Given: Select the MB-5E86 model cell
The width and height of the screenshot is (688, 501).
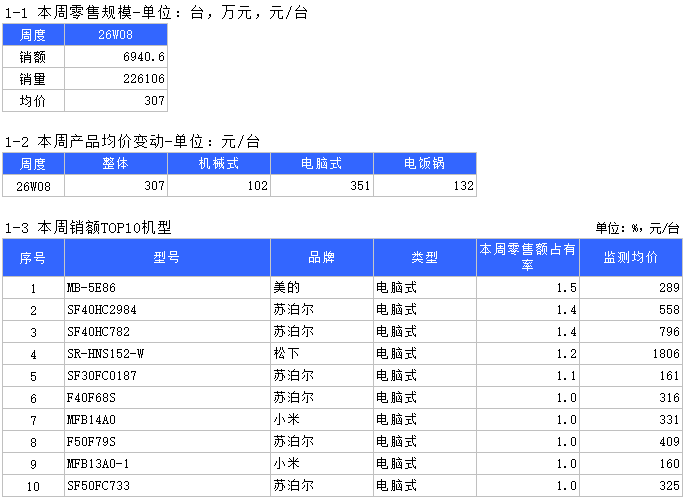Looking at the screenshot, I should 167,288.
